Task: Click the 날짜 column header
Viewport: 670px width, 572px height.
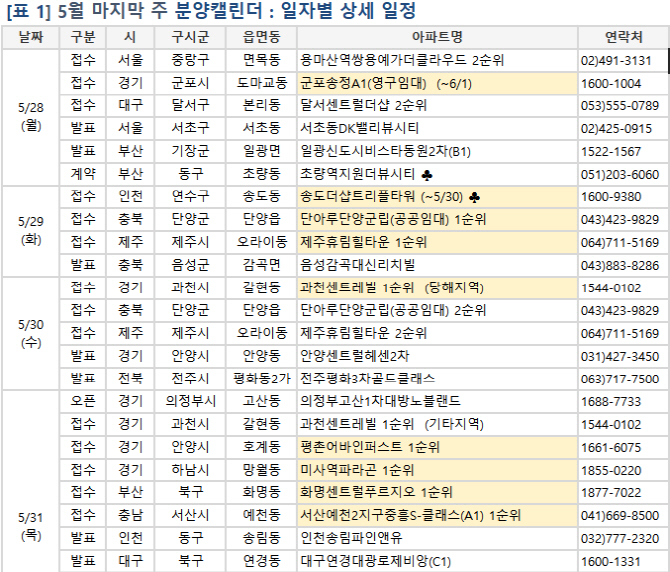Action: 31,37
